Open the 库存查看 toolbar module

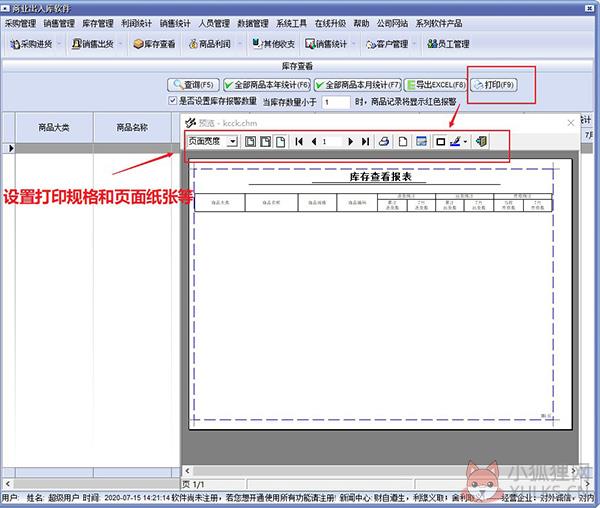click(x=154, y=44)
